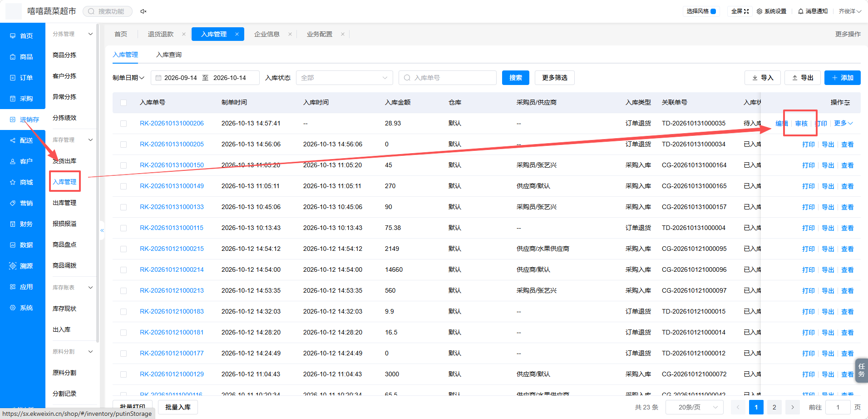Open 齐俊洋 user account menu

coord(850,11)
